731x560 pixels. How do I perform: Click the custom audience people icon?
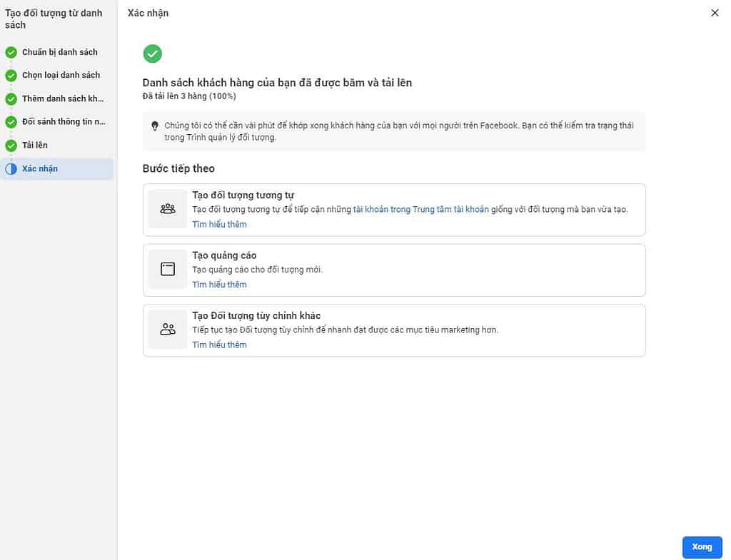point(168,330)
